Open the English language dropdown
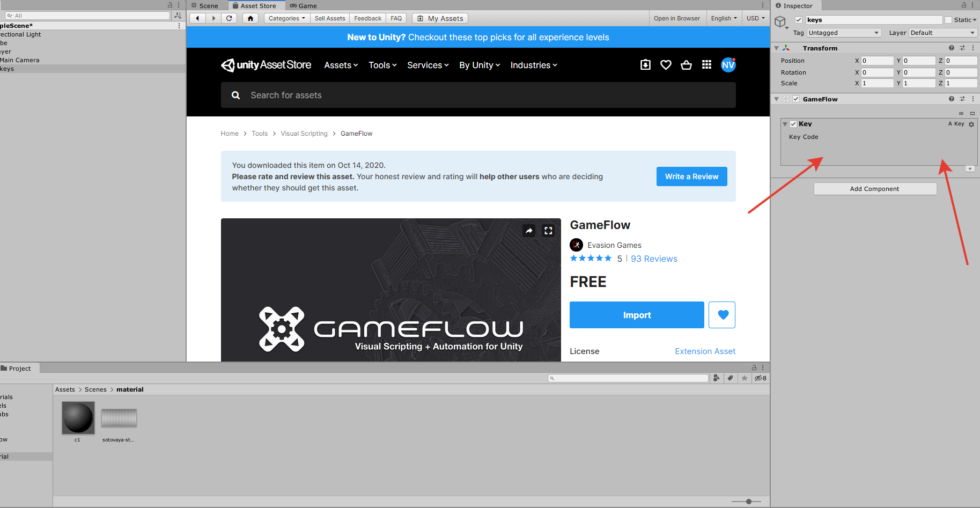This screenshot has width=980, height=508. [724, 18]
